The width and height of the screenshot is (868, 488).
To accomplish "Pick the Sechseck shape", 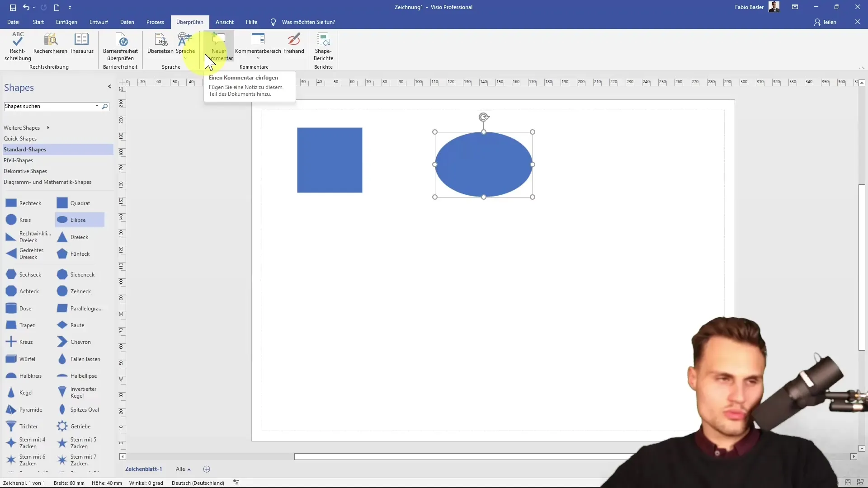I will [24, 275].
